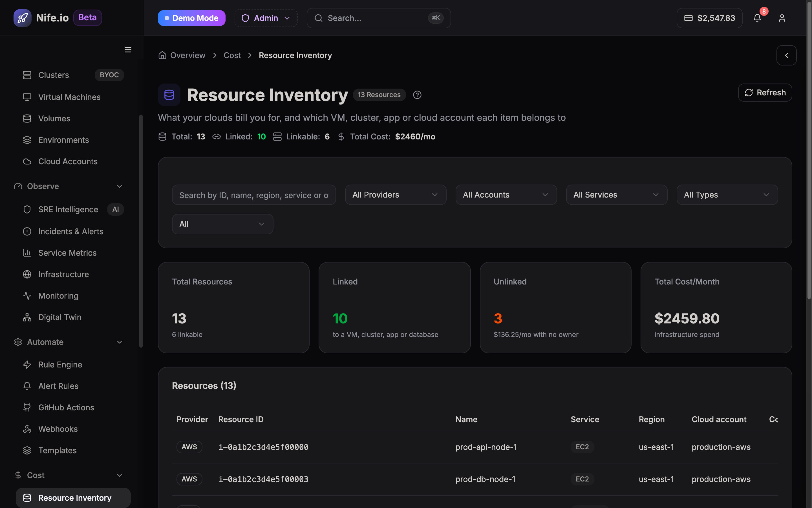Click the Cloud Accounts cloud icon
The width and height of the screenshot is (812, 508).
coord(27,162)
